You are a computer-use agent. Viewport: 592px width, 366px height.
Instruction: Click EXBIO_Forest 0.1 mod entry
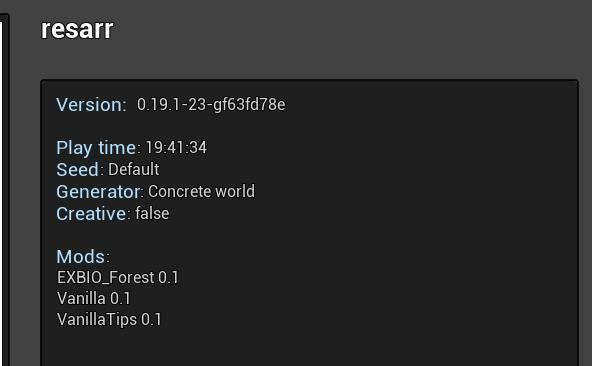[x=117, y=278]
